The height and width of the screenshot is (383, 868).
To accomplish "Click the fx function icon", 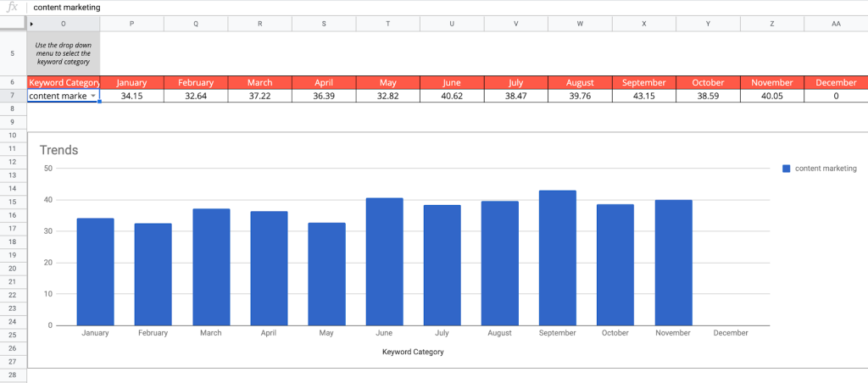I will 12,7.
